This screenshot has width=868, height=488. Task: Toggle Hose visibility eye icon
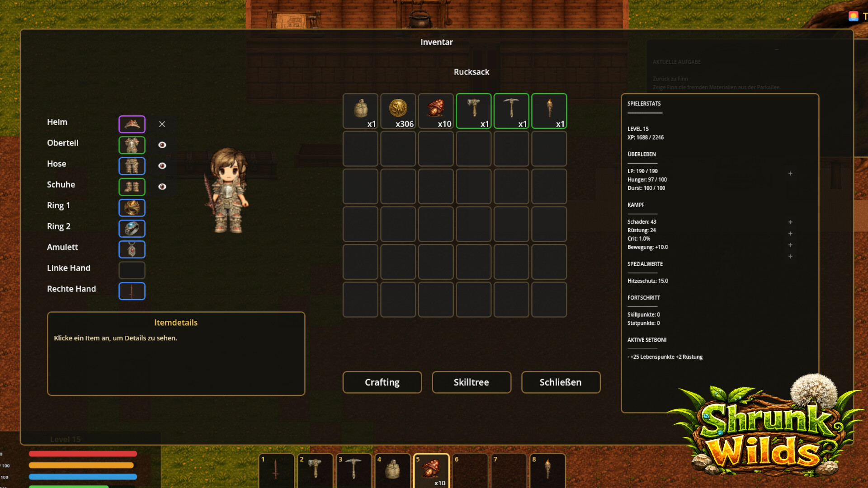(x=162, y=166)
